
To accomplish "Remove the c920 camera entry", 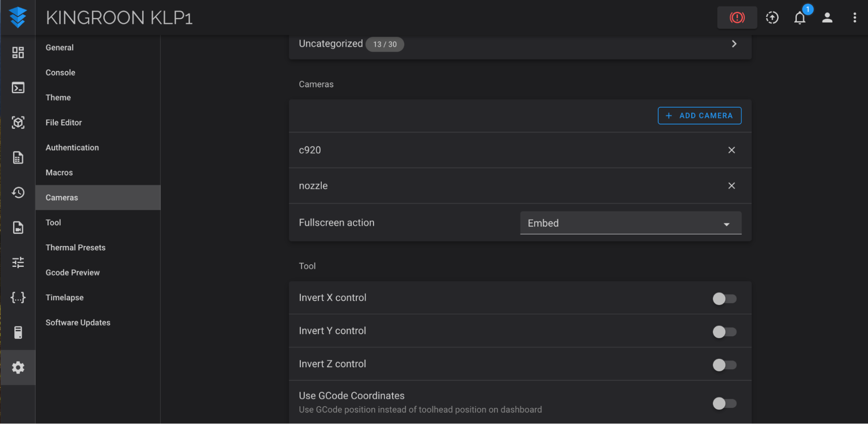I will coord(731,150).
